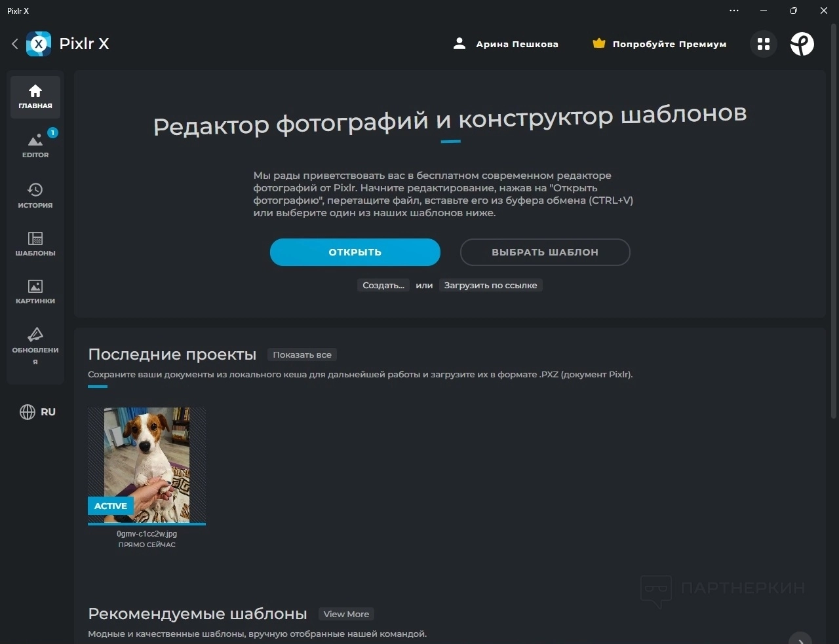Restore down the Pixlr X window
Screen dimensions: 839x644
(x=794, y=10)
